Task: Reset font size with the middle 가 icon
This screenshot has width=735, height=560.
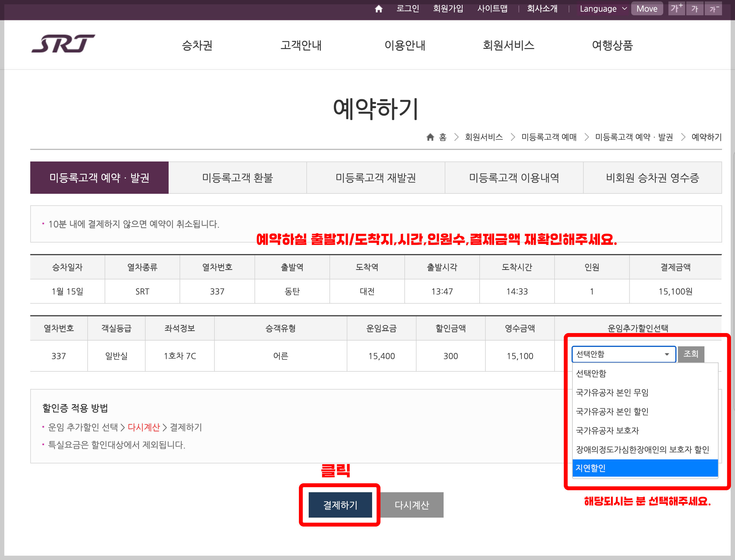Action: (695, 9)
